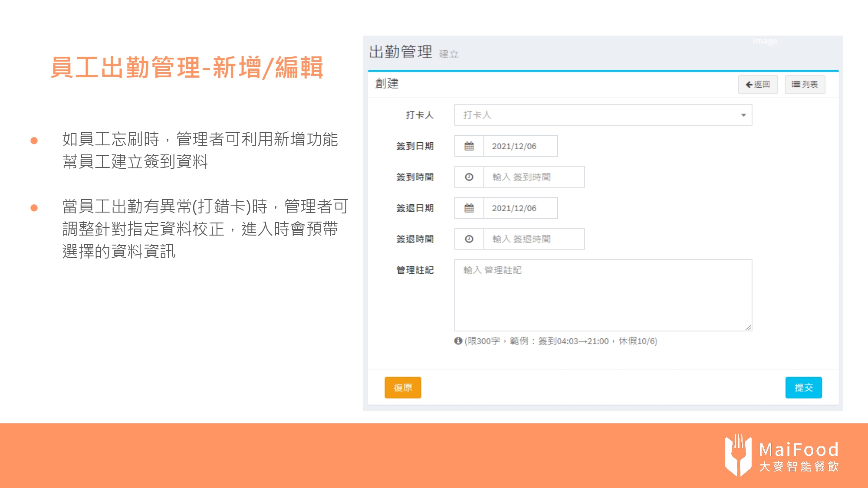Click the 創建 panel title
This screenshot has width=868, height=488.
pos(387,83)
